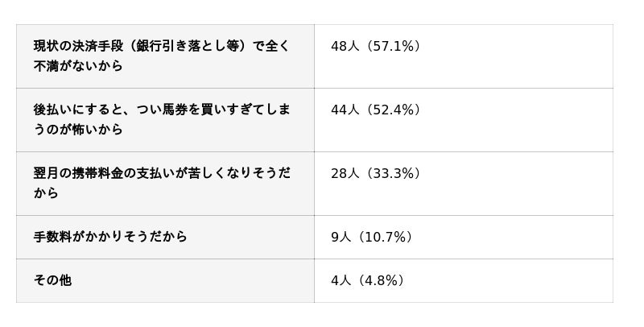The width and height of the screenshot is (644, 327).
Task: Select the 48人（57.1%） value cell
Action: [x=464, y=56]
